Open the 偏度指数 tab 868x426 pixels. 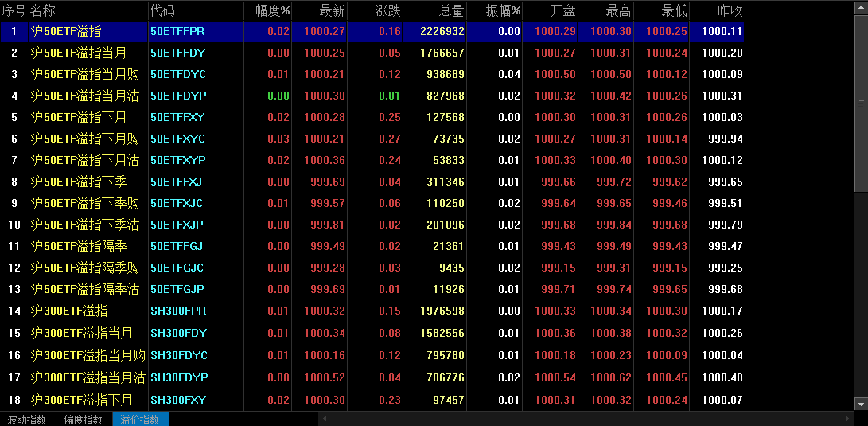point(84,420)
